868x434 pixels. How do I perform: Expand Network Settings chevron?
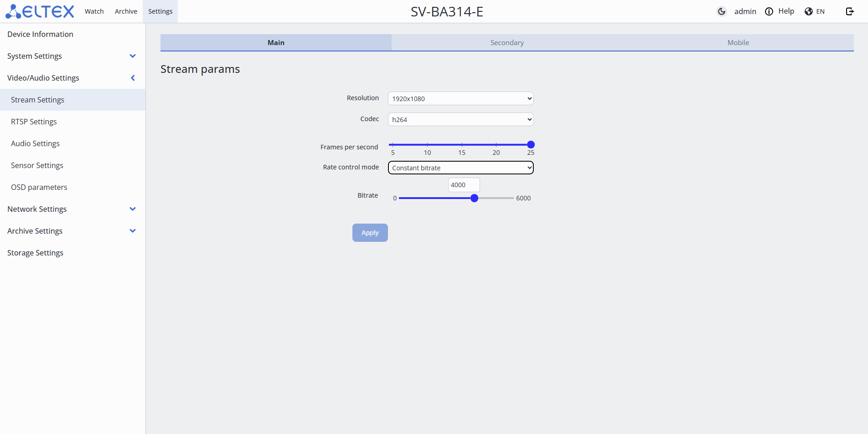[x=133, y=209]
